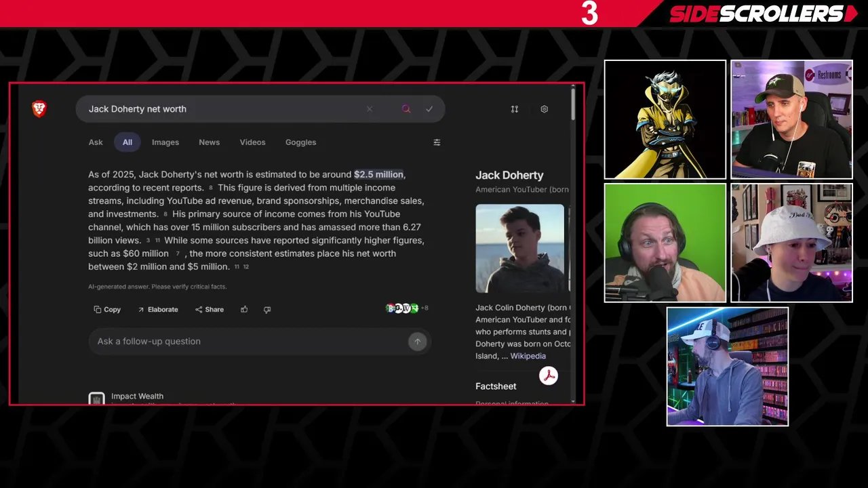Click the Brave lion logo
The height and width of the screenshot is (488, 868).
[39, 108]
